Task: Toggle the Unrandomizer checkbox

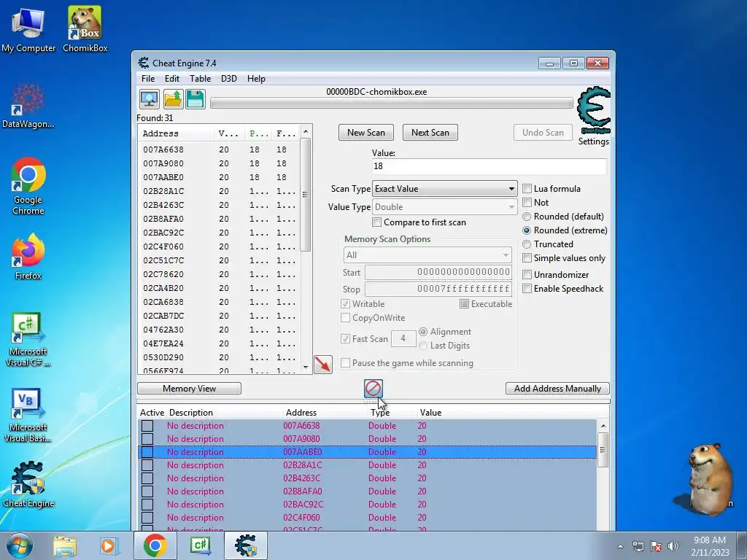Action: tap(527, 275)
